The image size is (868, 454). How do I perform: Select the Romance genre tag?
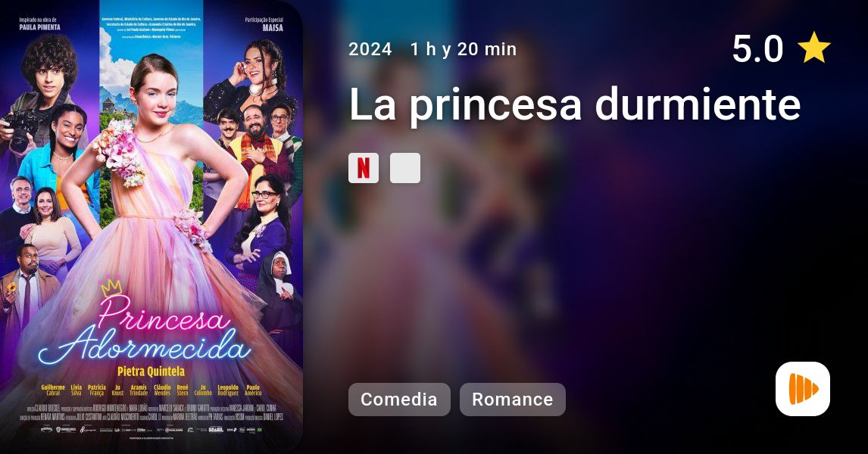click(513, 400)
